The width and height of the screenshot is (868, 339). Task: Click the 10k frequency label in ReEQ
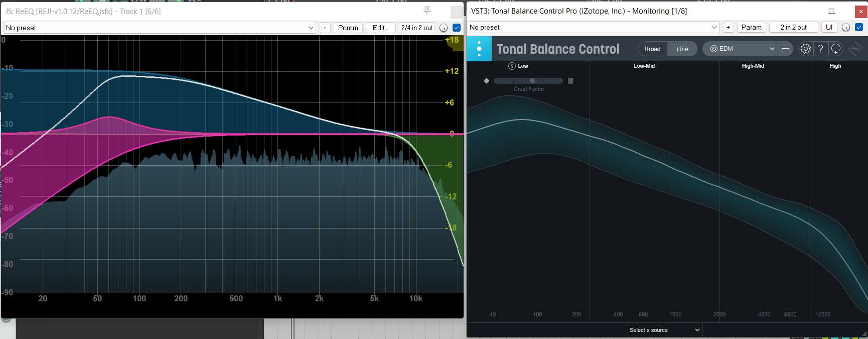pos(416,298)
